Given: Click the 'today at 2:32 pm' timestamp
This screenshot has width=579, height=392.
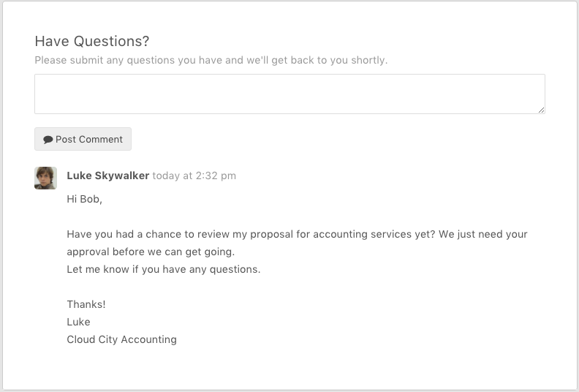Looking at the screenshot, I should tap(194, 176).
